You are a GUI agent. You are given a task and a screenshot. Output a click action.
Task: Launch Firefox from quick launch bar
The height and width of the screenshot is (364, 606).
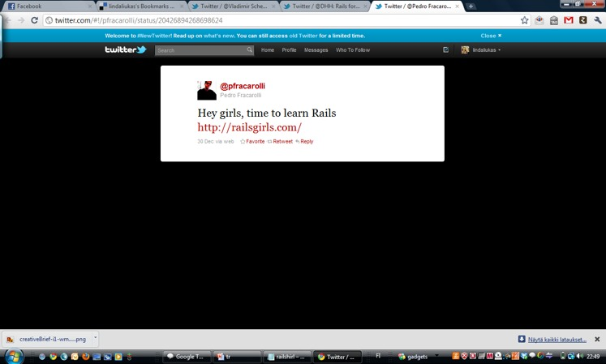coord(85,357)
